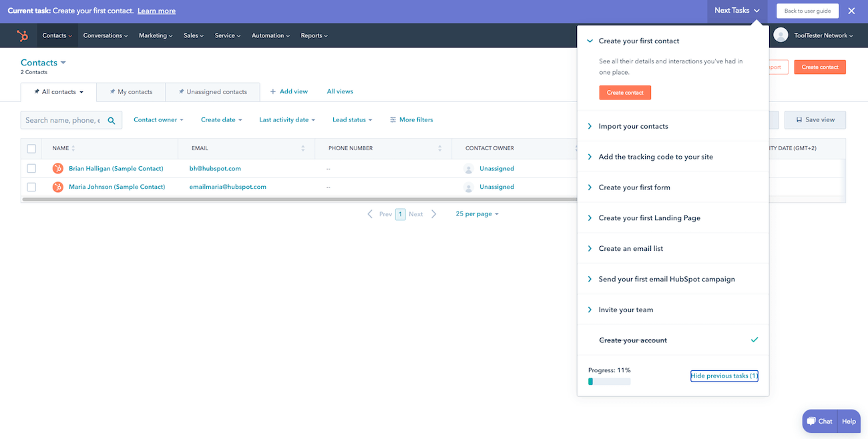The height and width of the screenshot is (439, 868).
Task: Click the Prev page arrow
Action: click(371, 214)
